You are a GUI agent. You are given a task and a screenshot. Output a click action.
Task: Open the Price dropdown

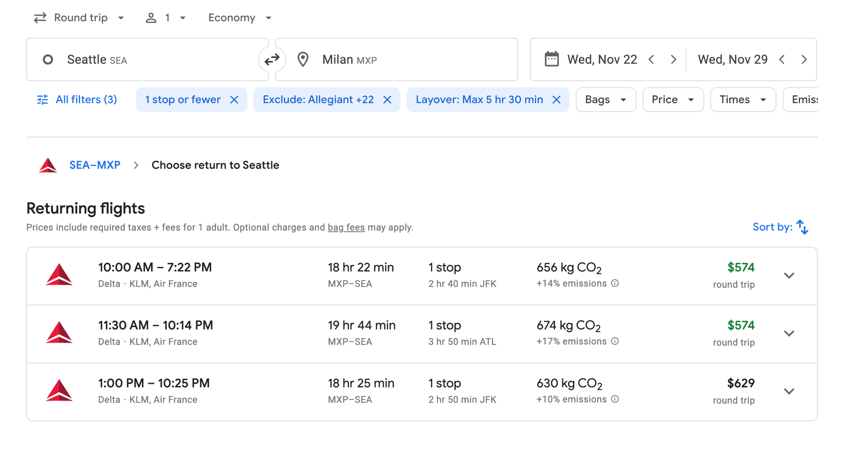click(672, 99)
